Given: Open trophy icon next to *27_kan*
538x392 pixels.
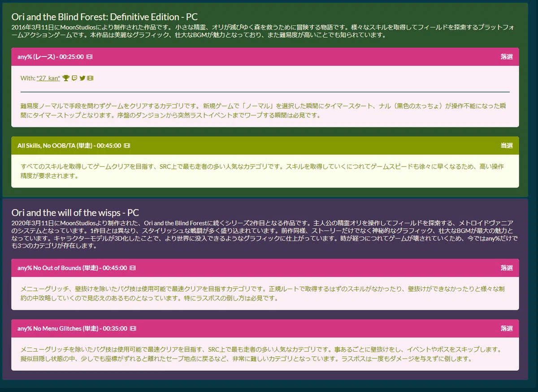Looking at the screenshot, I should (x=66, y=78).
